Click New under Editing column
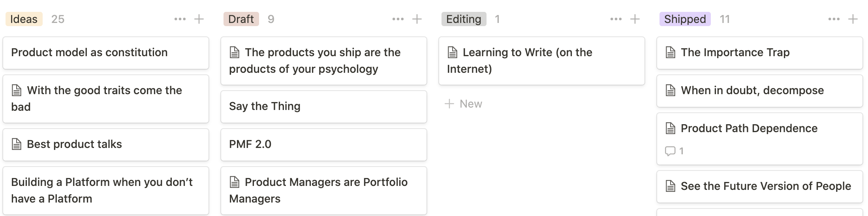Viewport: 868px width, 216px height. [464, 104]
